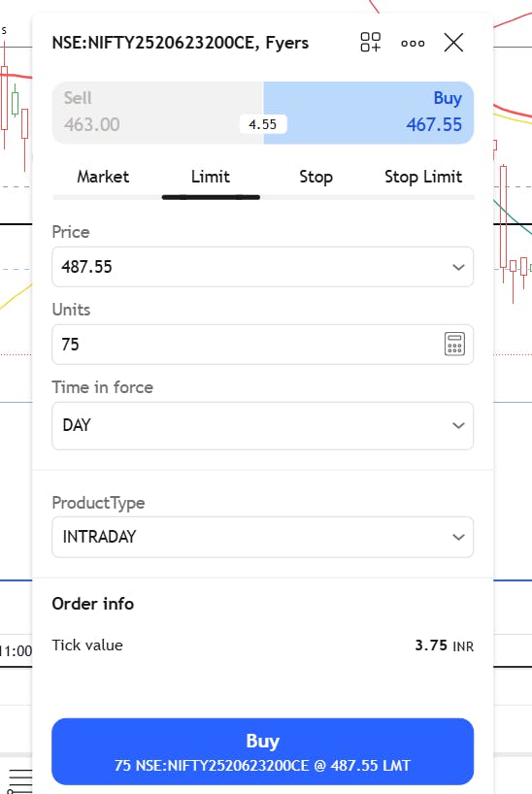Screen dimensions: 532x794
Task: Open the Time in force DAY dropdown
Action: point(262,425)
